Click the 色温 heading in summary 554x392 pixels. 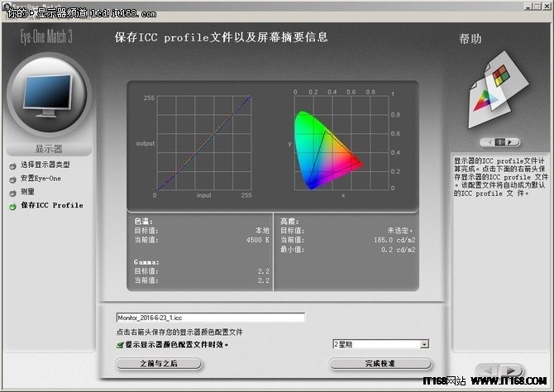[143, 222]
